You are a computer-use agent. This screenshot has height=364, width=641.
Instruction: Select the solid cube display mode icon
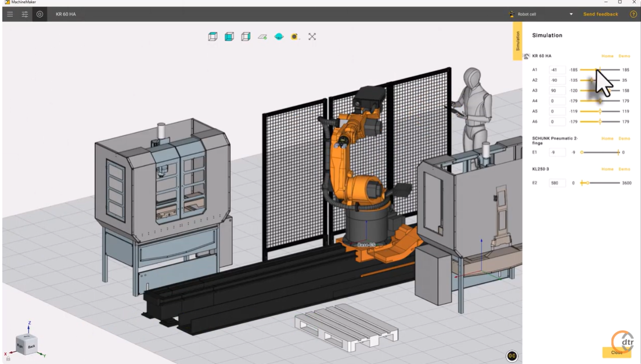pyautogui.click(x=229, y=36)
